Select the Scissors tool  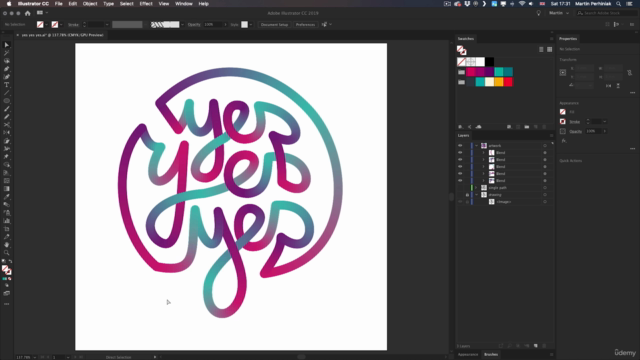coord(7,125)
